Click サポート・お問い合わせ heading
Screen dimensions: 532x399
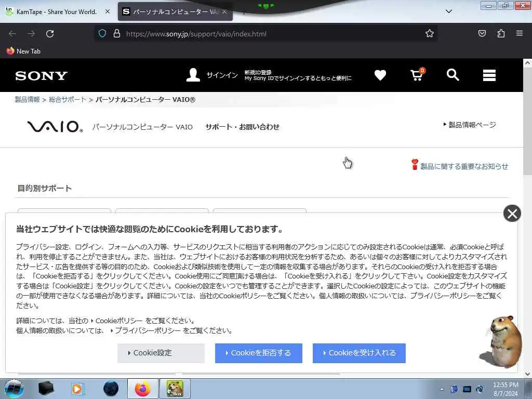pos(242,127)
